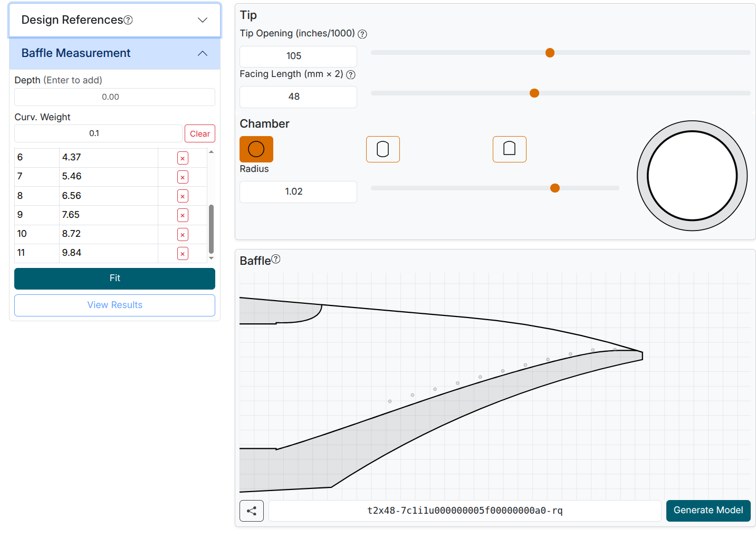Open the Baffle help icon

point(276,259)
